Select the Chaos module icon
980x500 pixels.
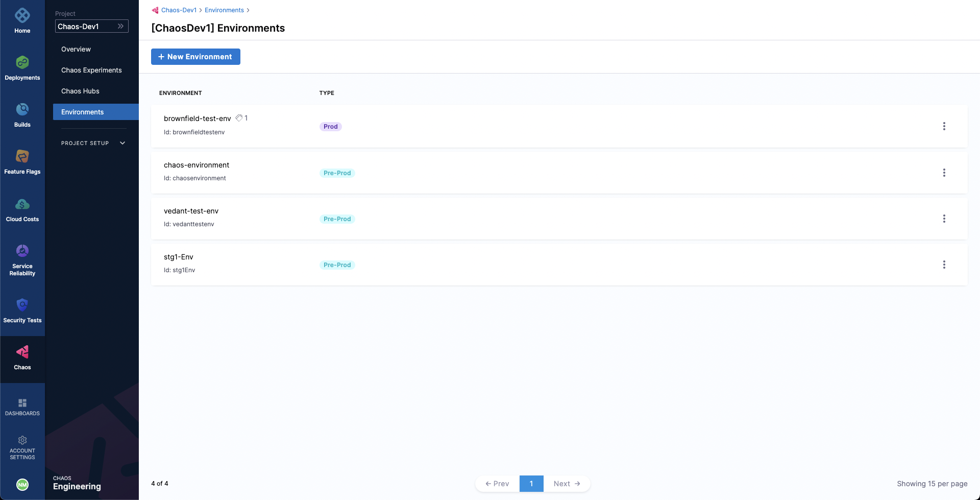[22, 351]
